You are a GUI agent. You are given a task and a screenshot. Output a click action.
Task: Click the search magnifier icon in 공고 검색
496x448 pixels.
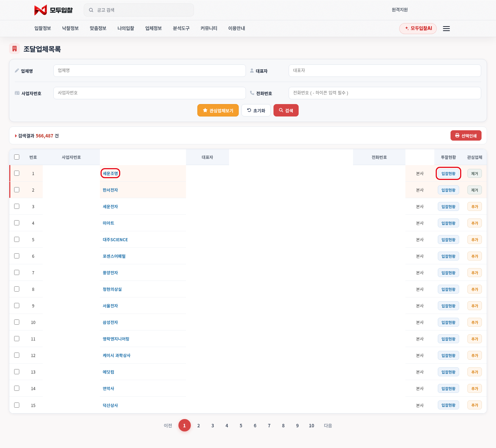91,10
